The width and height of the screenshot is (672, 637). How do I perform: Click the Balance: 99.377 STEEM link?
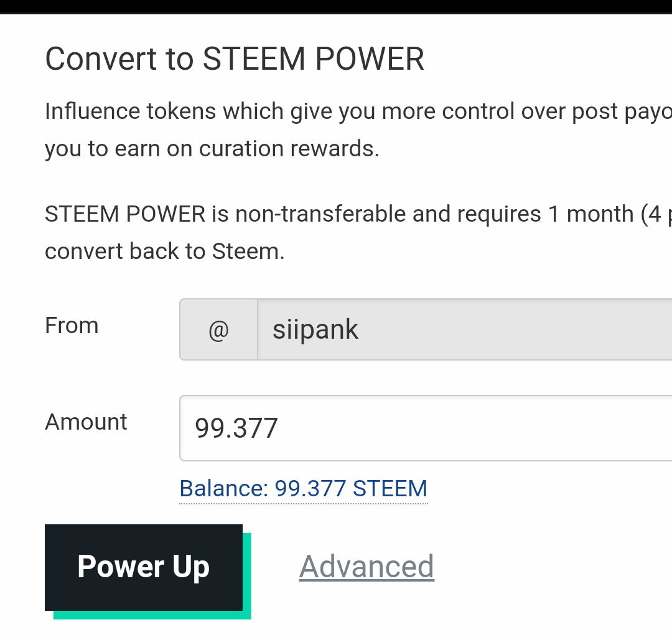[303, 489]
